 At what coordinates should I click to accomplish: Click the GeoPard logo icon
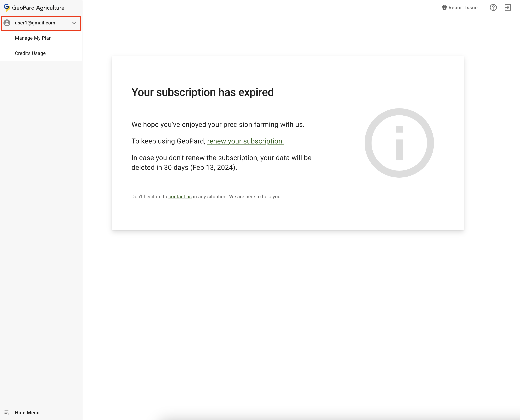tap(7, 7)
